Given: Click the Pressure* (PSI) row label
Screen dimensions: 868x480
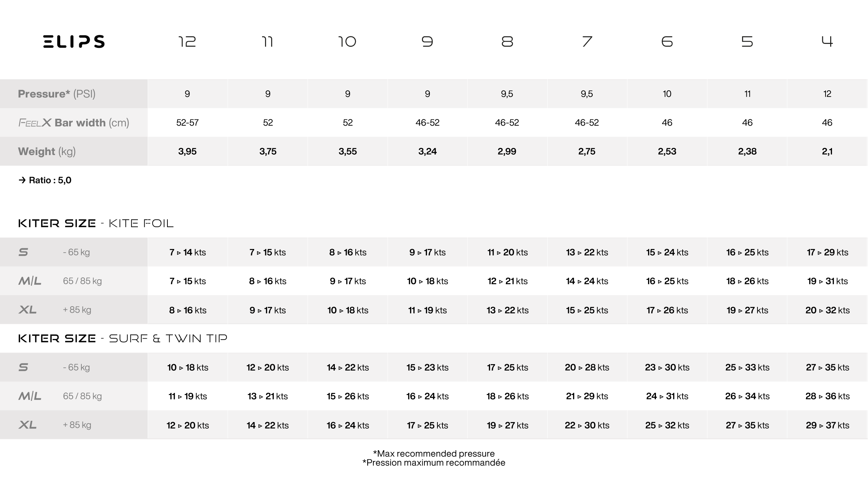Looking at the screenshot, I should pos(57,94).
